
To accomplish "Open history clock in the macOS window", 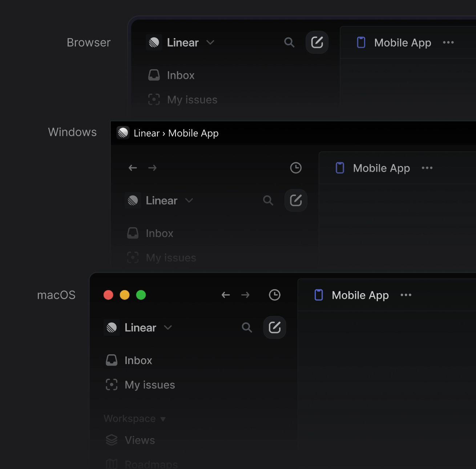I will pos(275,295).
